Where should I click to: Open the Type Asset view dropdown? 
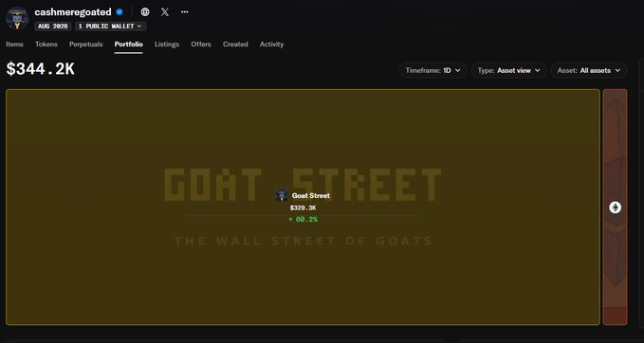[509, 70]
